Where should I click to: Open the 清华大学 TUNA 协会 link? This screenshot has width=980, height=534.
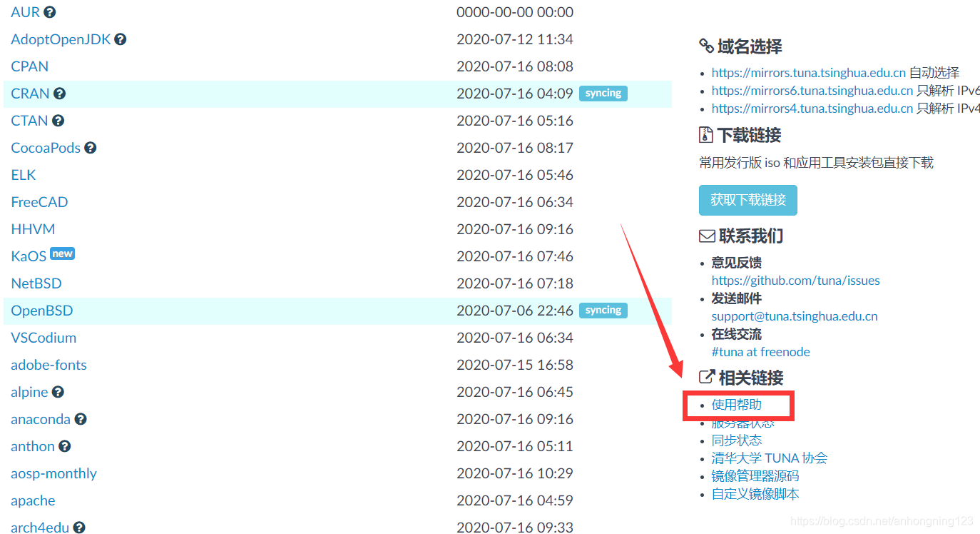click(x=770, y=458)
